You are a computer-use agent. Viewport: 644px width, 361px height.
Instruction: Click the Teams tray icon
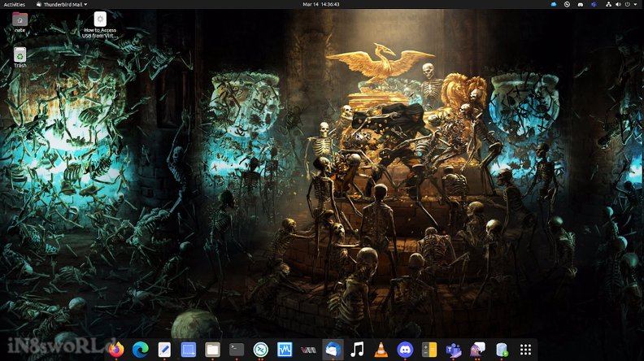click(594, 4)
